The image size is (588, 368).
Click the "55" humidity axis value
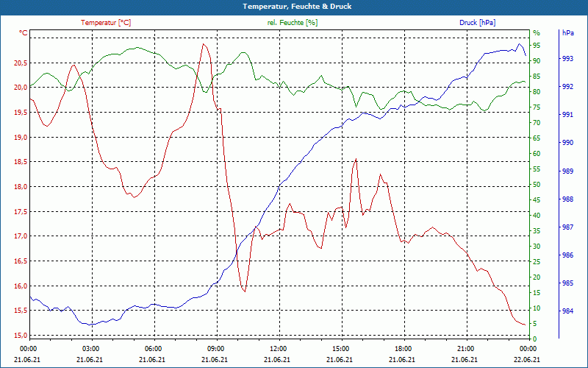click(x=537, y=169)
